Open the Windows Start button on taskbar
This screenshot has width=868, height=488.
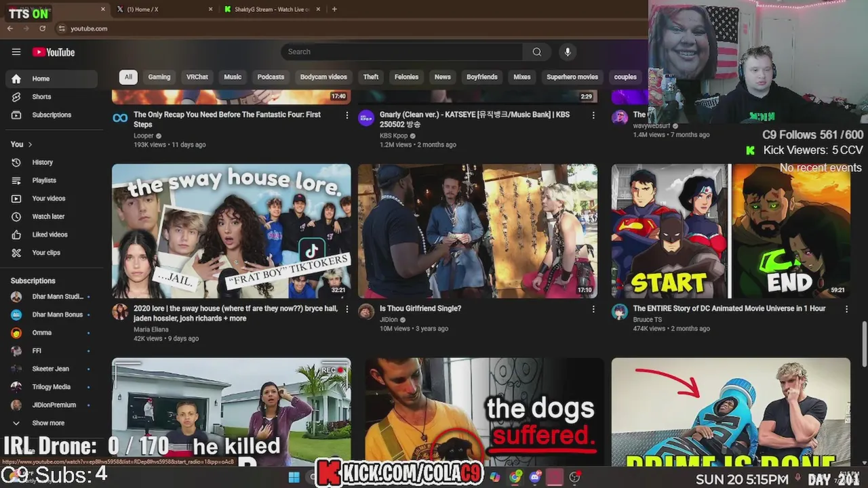[294, 477]
